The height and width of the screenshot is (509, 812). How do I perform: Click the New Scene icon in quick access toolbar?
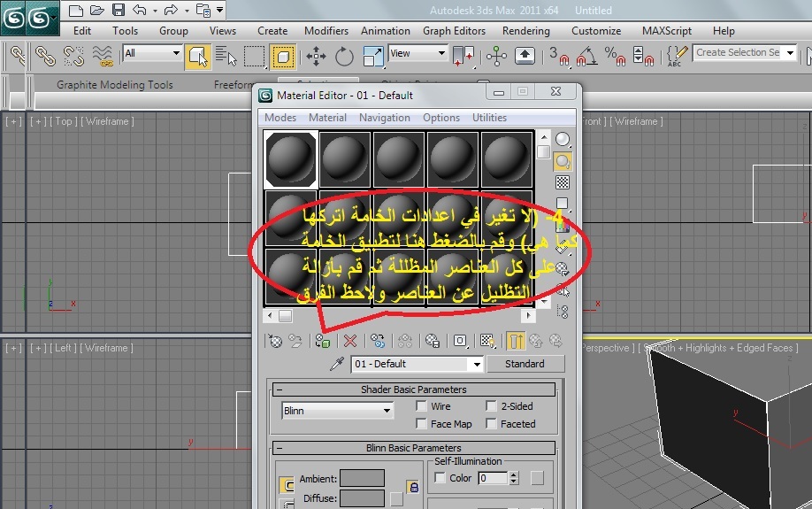75,11
